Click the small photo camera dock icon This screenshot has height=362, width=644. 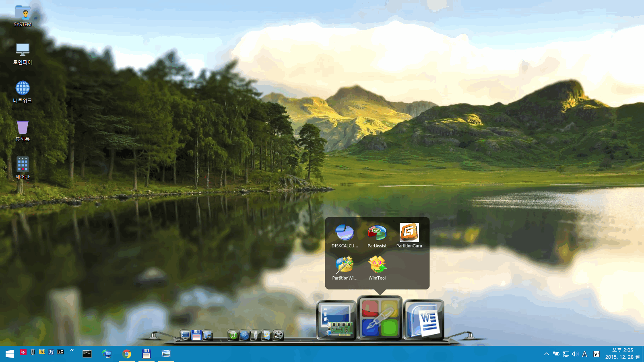[x=208, y=335]
